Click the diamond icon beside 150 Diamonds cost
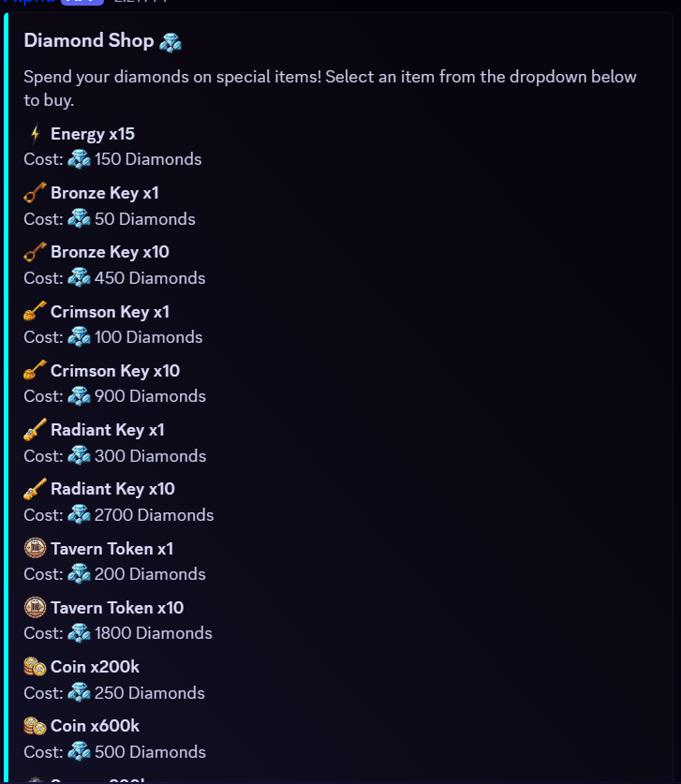681x784 pixels. pyautogui.click(x=80, y=159)
